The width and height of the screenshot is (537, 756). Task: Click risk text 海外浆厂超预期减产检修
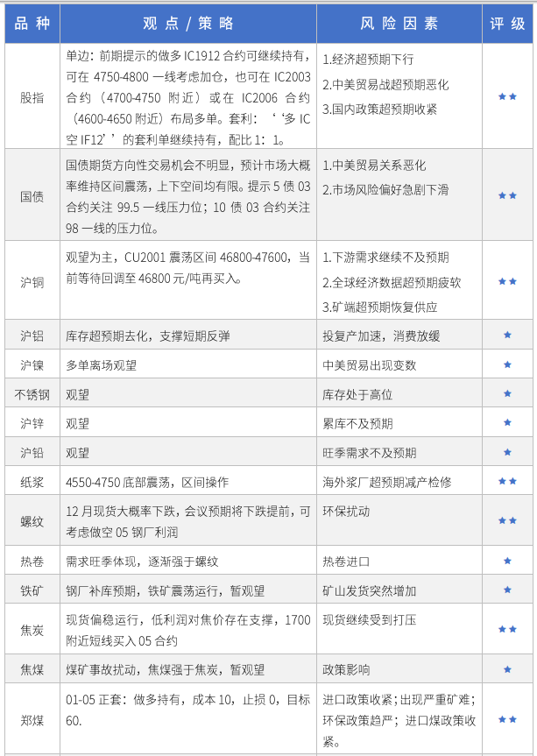pos(387,482)
